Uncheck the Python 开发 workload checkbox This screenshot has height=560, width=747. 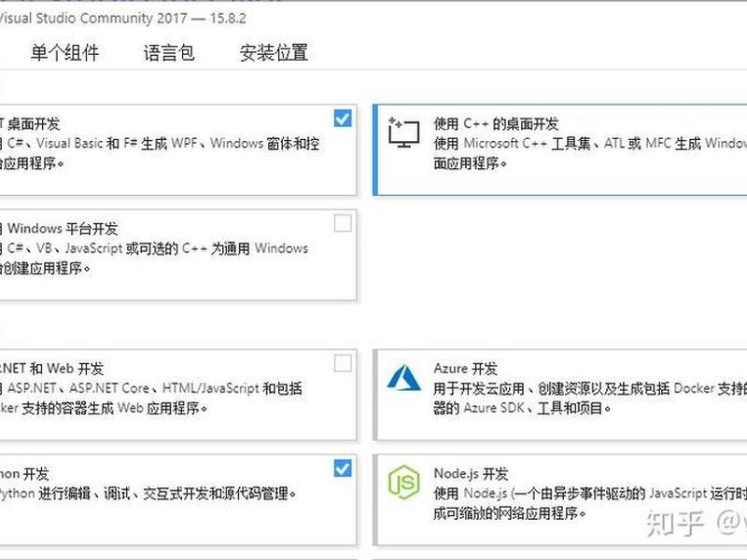[343, 469]
